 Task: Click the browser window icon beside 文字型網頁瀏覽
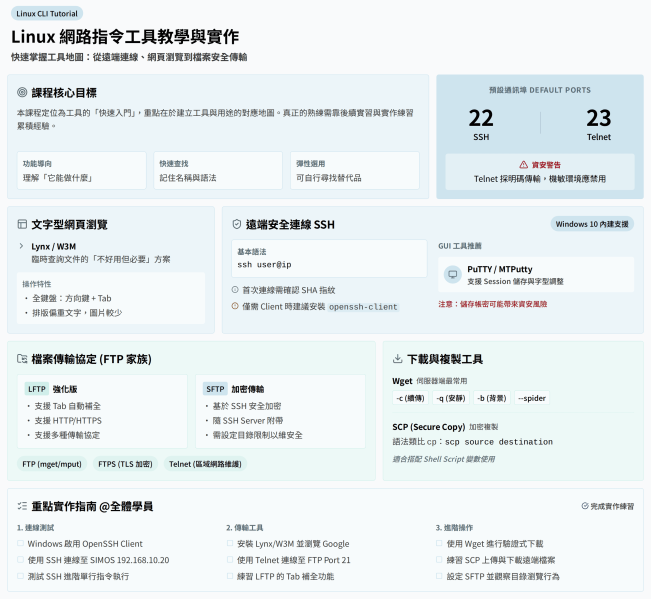tap(22, 224)
